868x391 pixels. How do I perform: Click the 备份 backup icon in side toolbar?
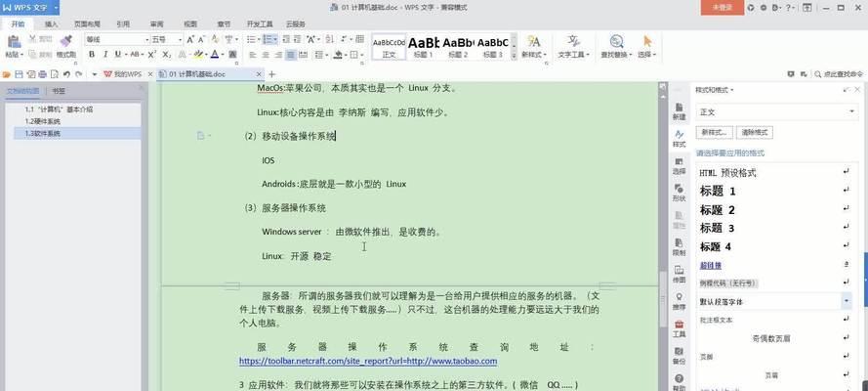[679, 356]
